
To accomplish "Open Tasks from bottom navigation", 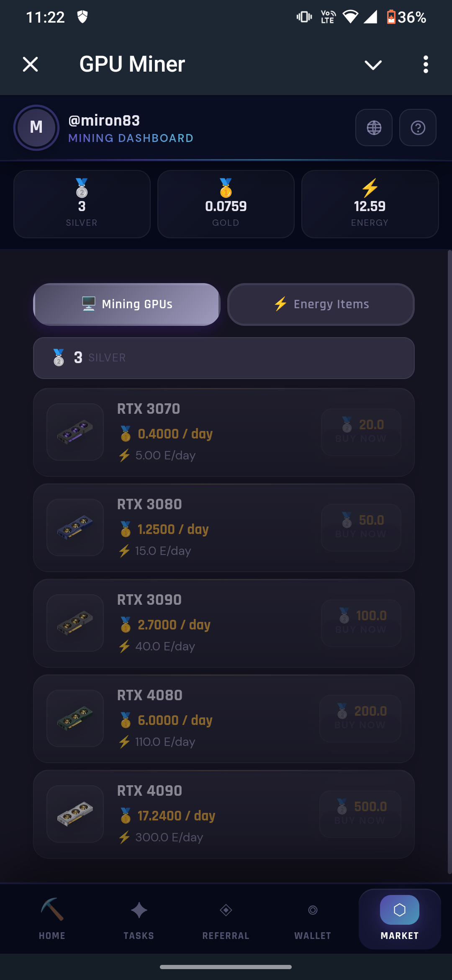I will click(x=139, y=917).
